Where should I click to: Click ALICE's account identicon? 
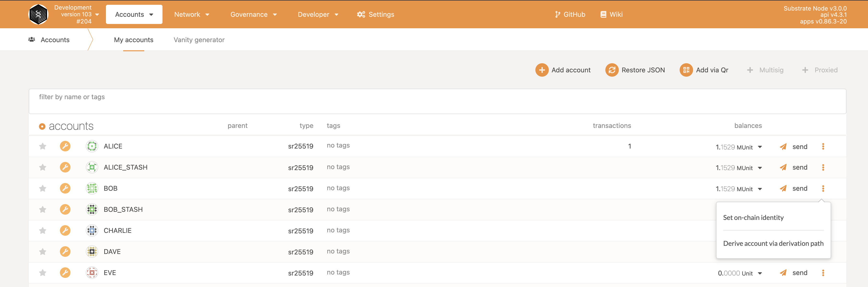92,146
